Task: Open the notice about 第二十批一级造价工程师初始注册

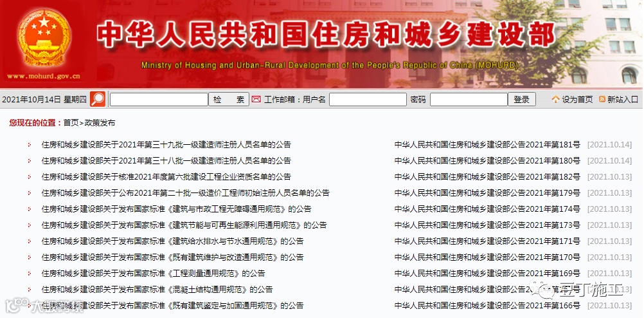Action: point(185,192)
